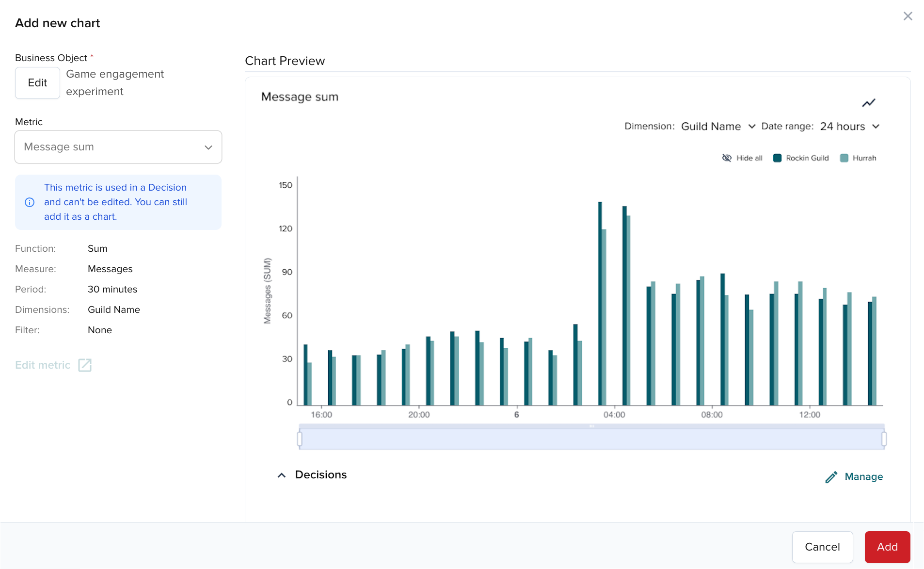Click the red Add button
The height and width of the screenshot is (569, 924).
coord(887,547)
